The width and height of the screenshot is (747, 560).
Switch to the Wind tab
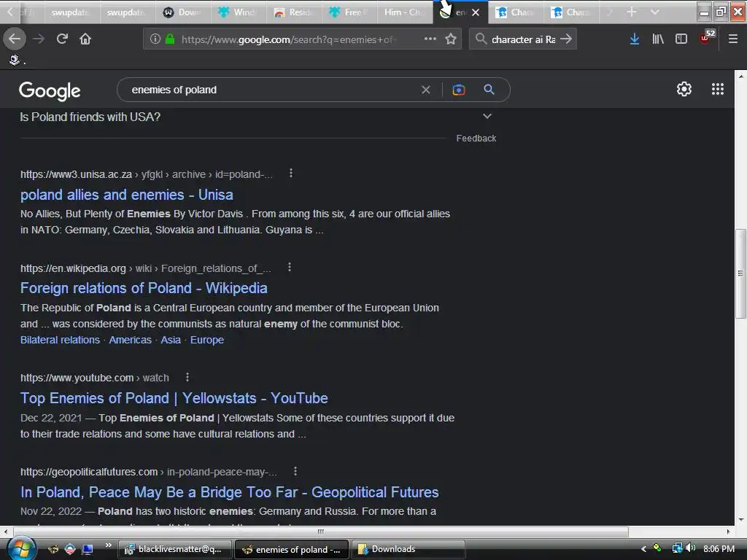(239, 12)
